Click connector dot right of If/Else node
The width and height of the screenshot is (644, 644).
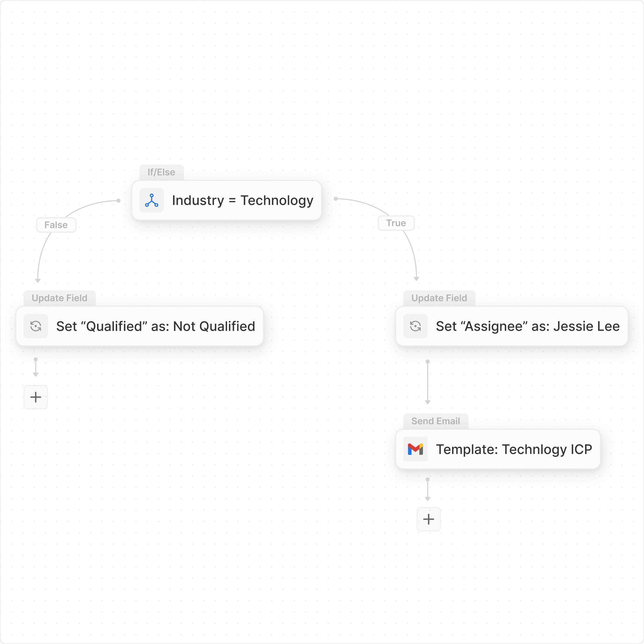click(x=336, y=199)
